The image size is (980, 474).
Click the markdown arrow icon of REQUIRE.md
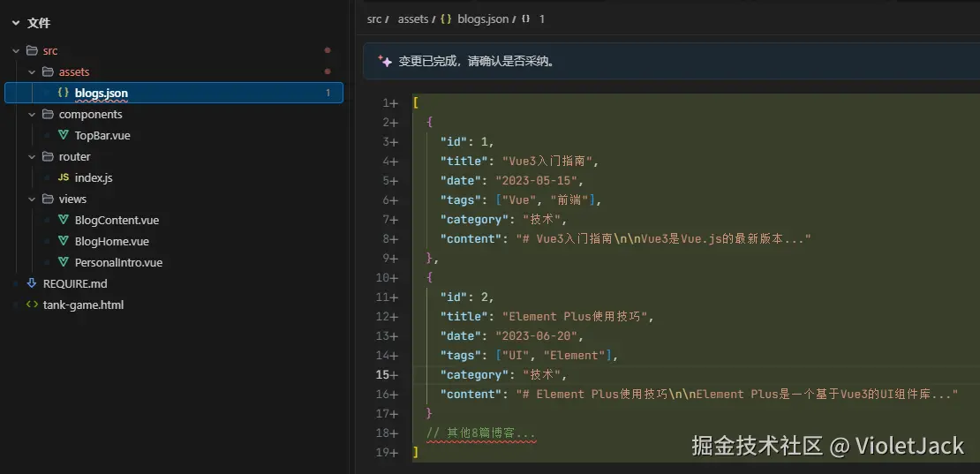click(32, 283)
